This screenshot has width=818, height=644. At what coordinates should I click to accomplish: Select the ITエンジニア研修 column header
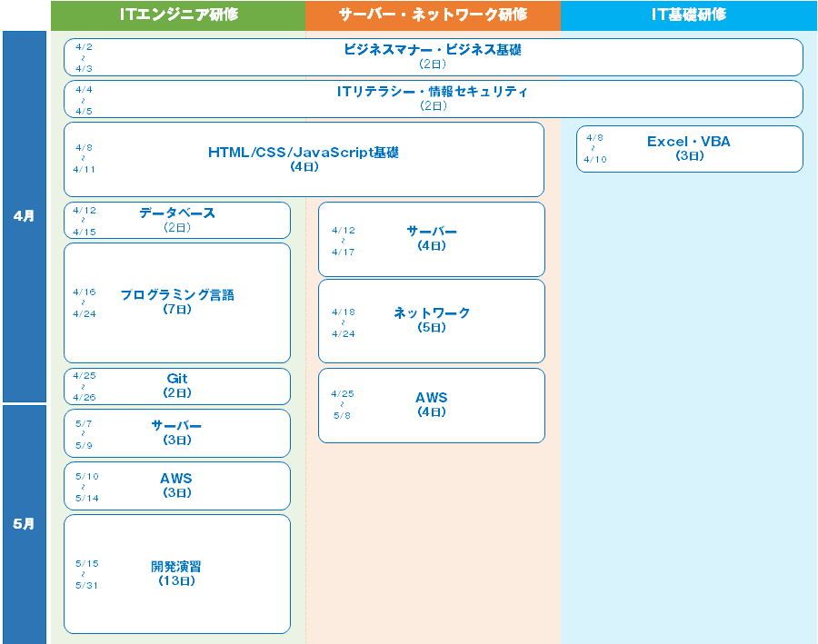(178, 15)
